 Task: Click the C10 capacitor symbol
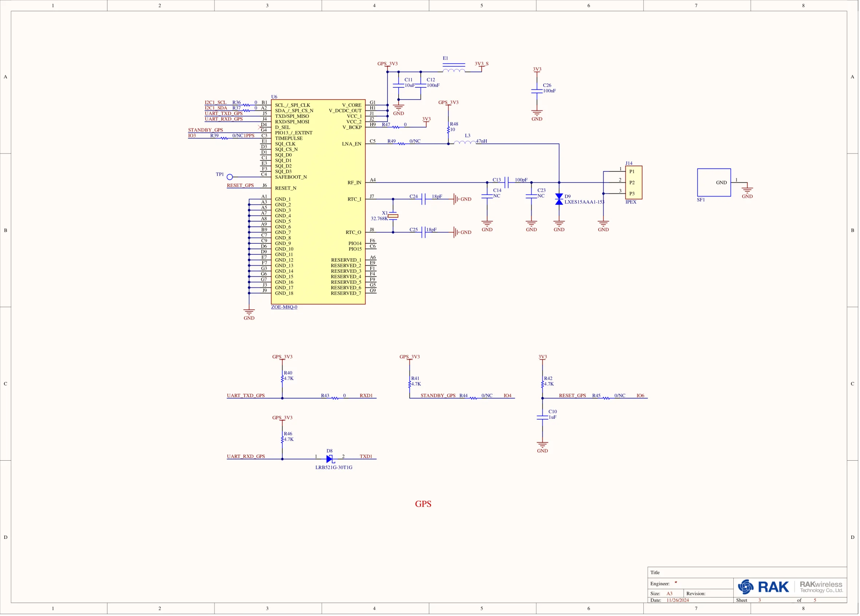click(543, 417)
